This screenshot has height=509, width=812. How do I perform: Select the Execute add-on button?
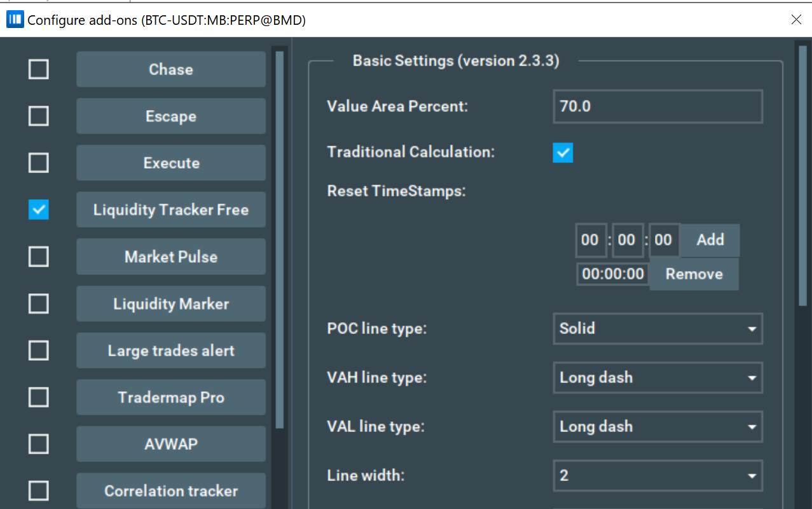(x=171, y=163)
